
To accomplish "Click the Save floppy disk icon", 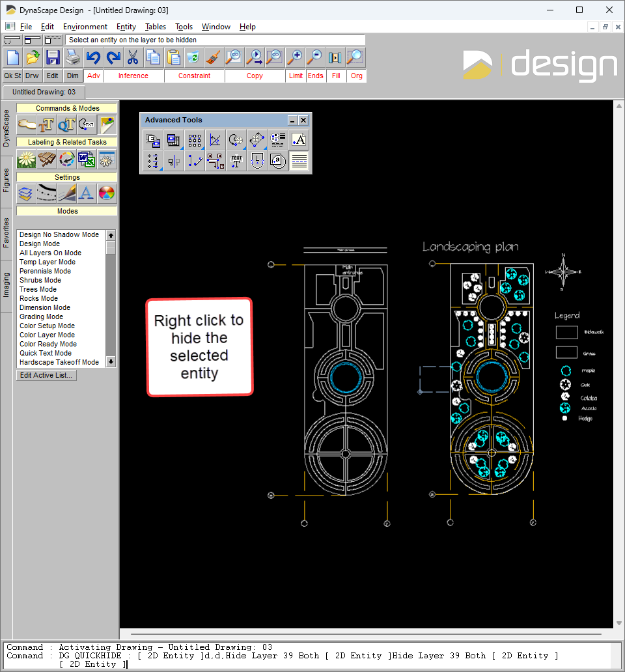I will tap(53, 57).
